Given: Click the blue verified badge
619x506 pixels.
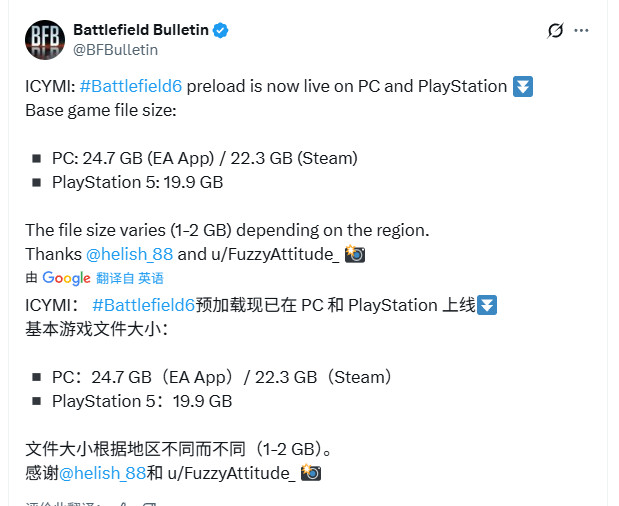Looking at the screenshot, I should [x=221, y=30].
